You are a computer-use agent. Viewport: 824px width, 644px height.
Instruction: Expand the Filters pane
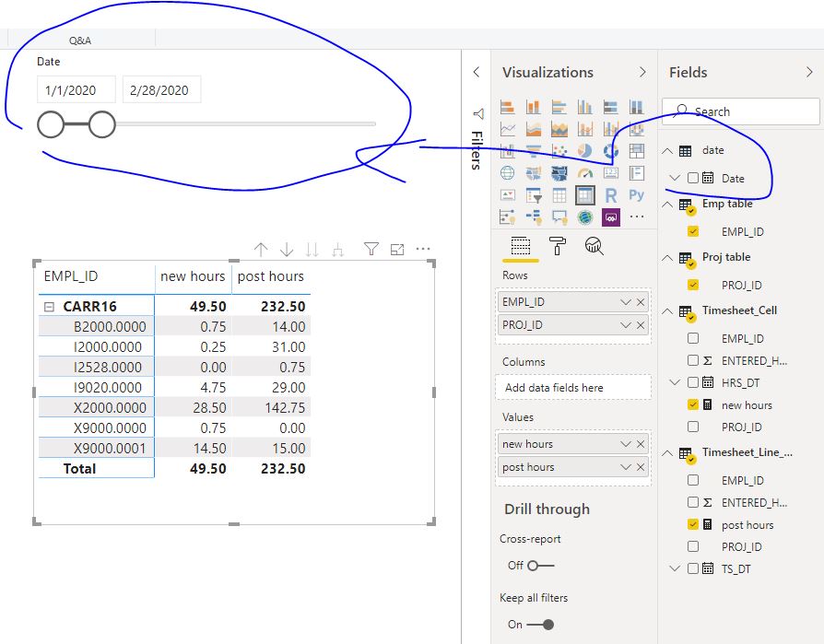point(477,72)
